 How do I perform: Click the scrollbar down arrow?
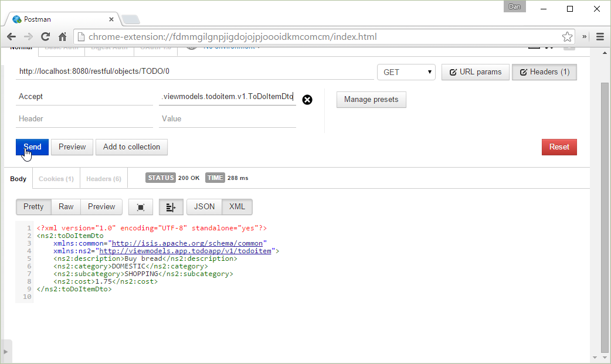point(605,358)
